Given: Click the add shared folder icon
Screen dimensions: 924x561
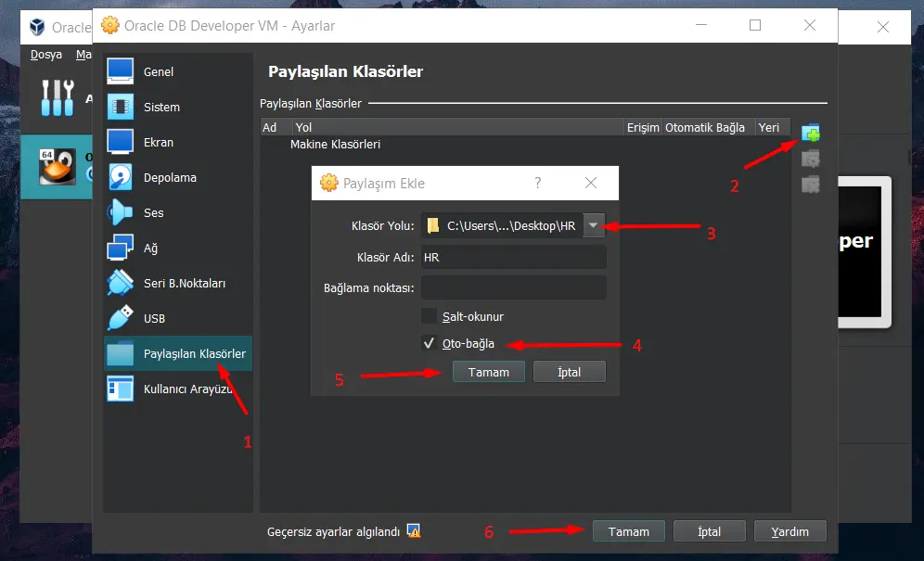Looking at the screenshot, I should pos(810,133).
